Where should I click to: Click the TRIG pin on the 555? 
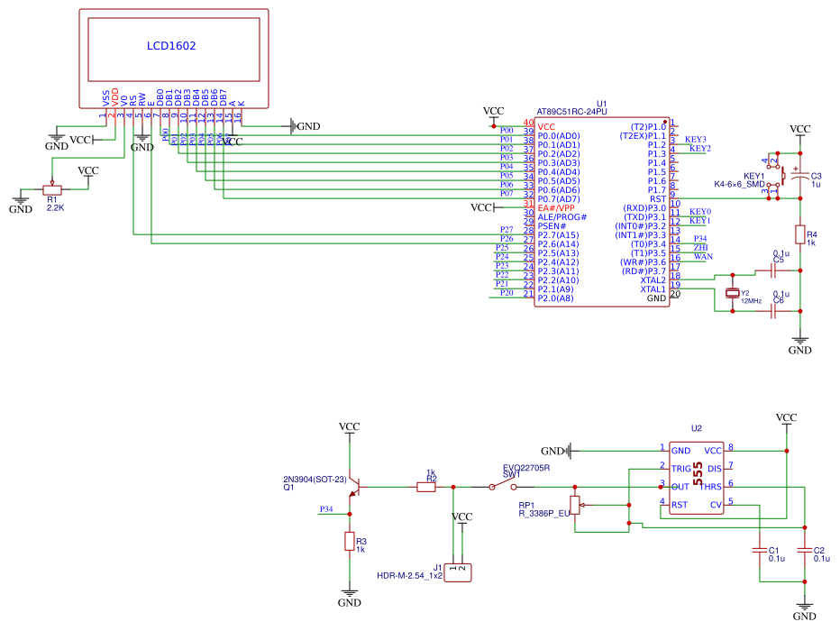pos(680,469)
